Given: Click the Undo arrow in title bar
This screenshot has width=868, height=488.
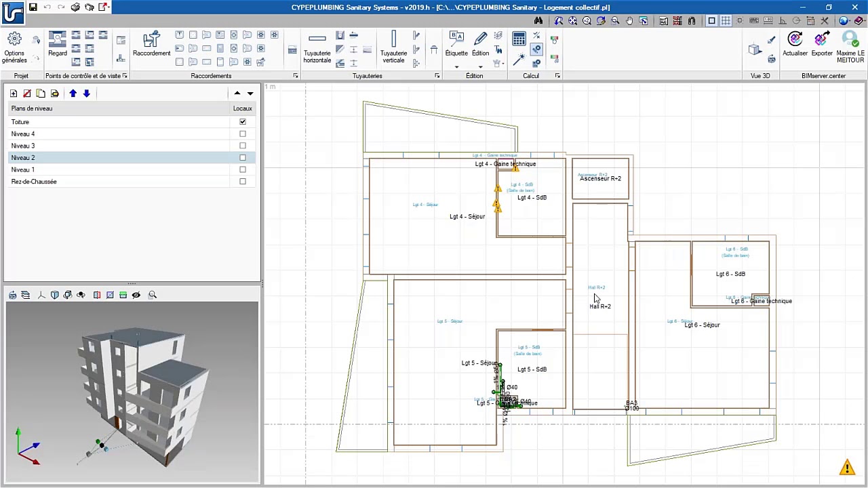Looking at the screenshot, I should [x=47, y=7].
